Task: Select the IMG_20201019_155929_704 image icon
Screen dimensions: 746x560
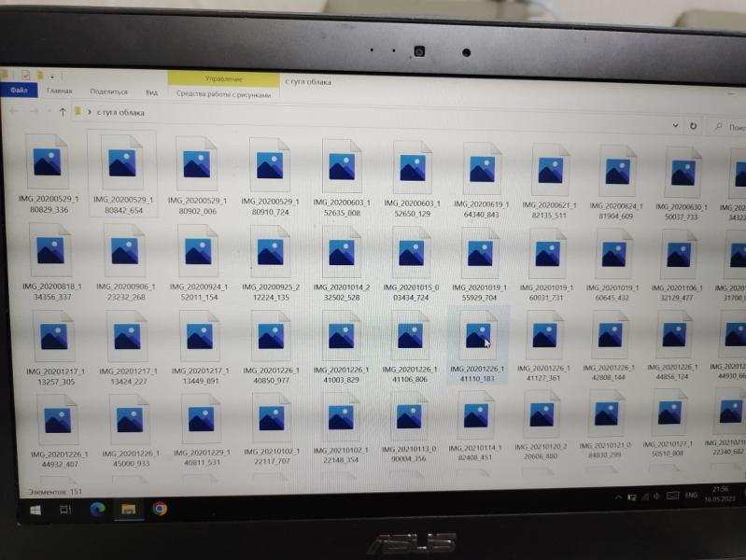Action: coord(480,253)
